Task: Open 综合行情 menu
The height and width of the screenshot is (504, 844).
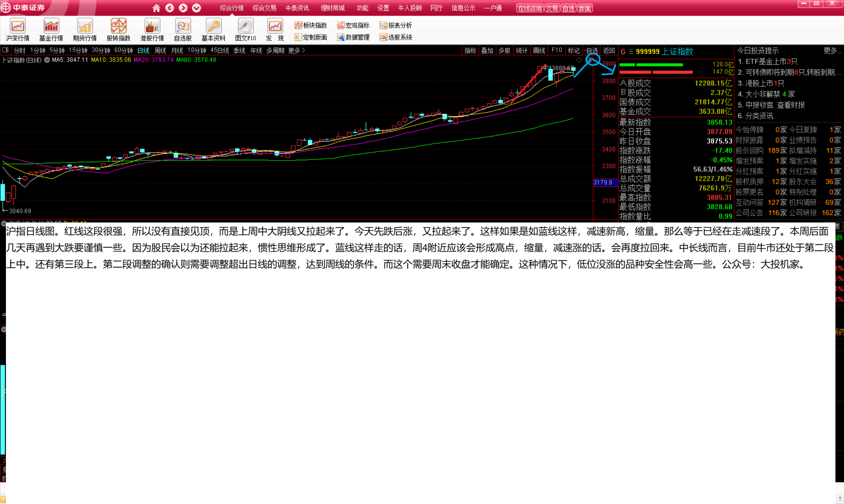Action: coord(232,8)
